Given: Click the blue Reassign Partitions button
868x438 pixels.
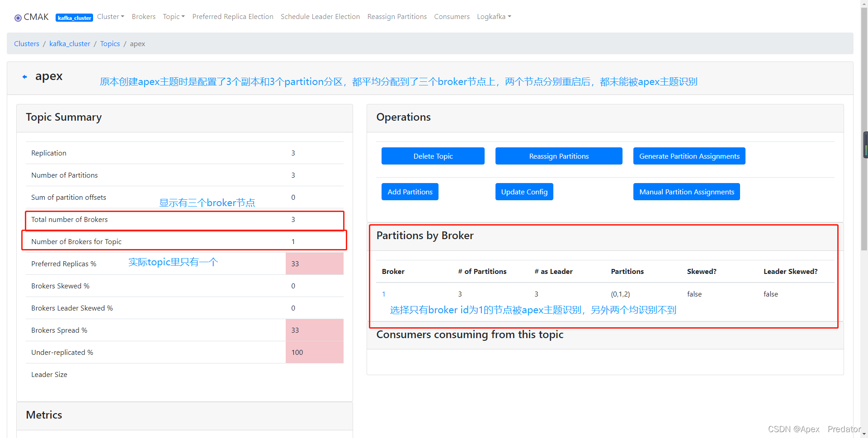Looking at the screenshot, I should tap(559, 156).
